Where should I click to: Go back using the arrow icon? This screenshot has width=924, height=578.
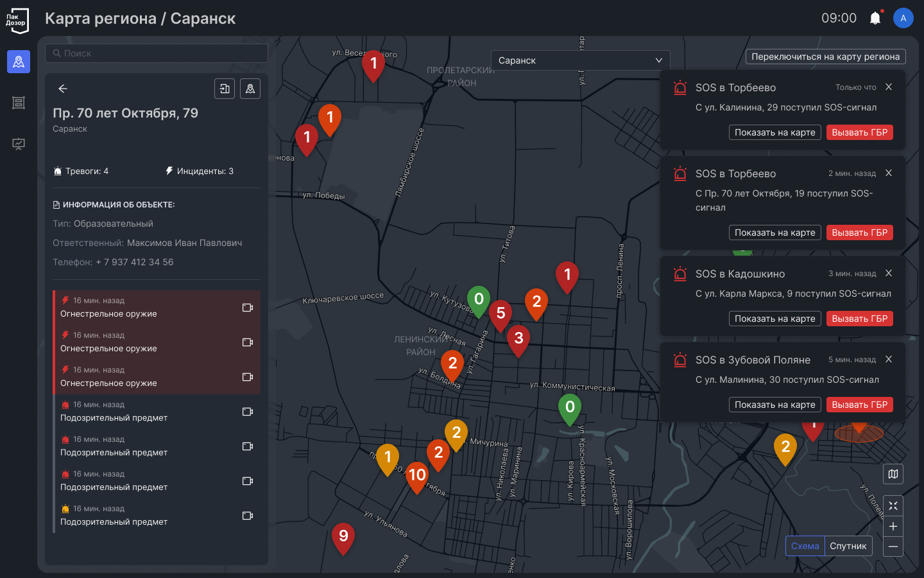click(63, 89)
